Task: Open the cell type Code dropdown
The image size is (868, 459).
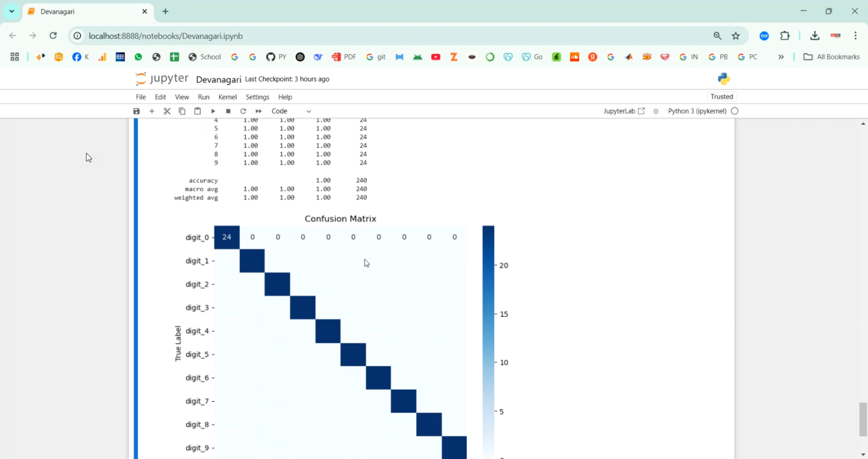Action: [291, 111]
